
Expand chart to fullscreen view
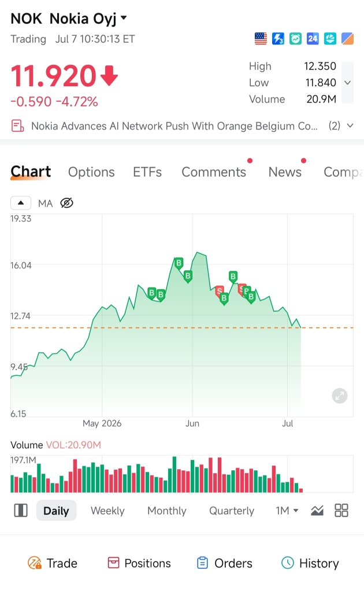pos(340,396)
